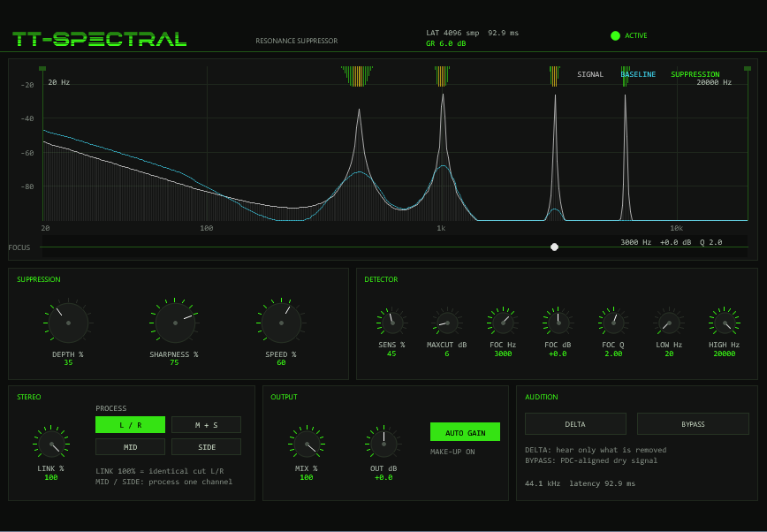The height and width of the screenshot is (532, 767).
Task: Select MID channel processing
Action: pyautogui.click(x=130, y=447)
